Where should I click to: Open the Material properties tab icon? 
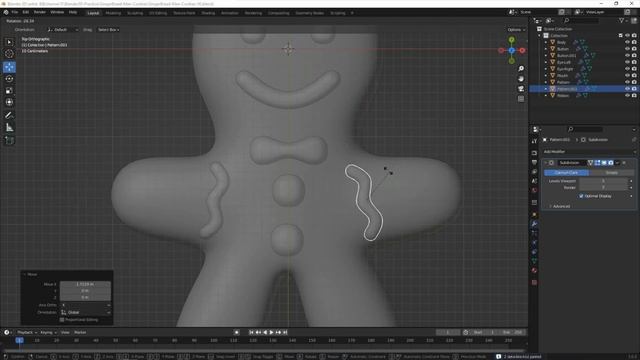point(534,270)
